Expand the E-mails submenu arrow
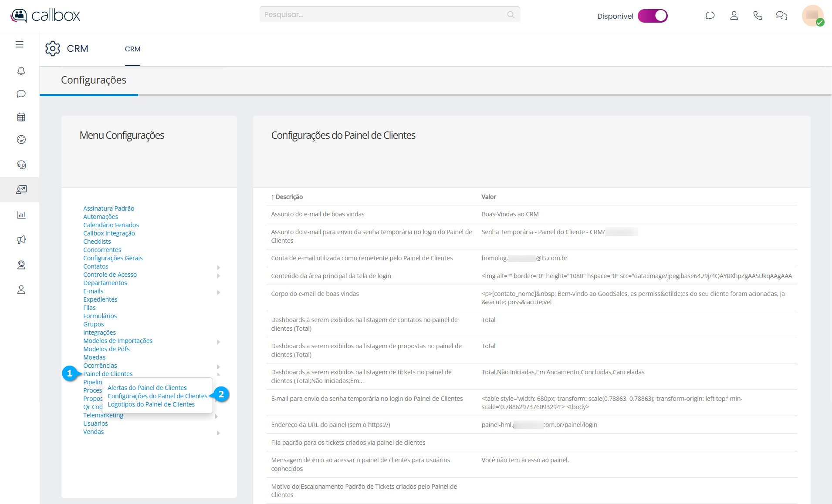The image size is (832, 504). click(218, 292)
